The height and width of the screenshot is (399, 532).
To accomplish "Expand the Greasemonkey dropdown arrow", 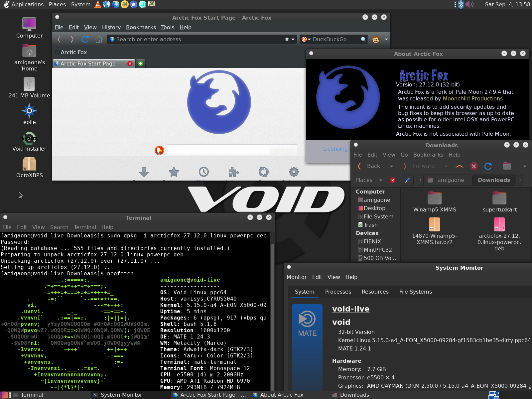I will coord(386,39).
